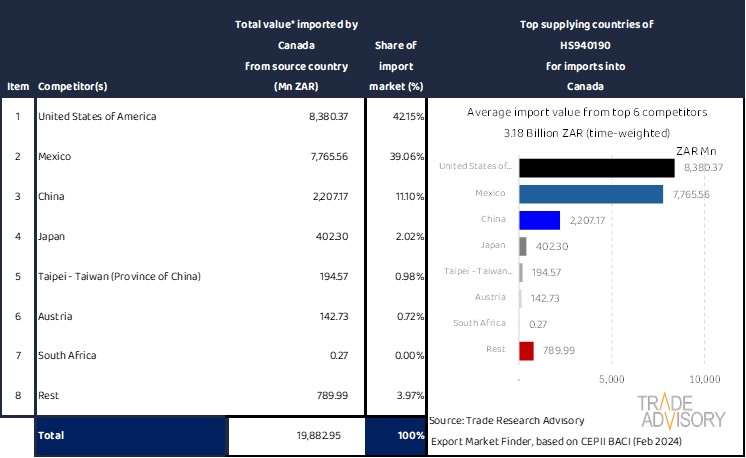746x458 pixels.
Task: Select the red Rest bar
Action: point(526,350)
